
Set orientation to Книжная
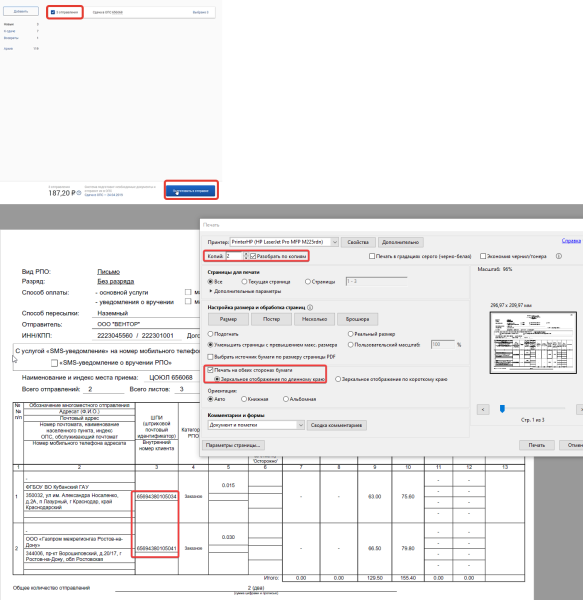pos(244,399)
